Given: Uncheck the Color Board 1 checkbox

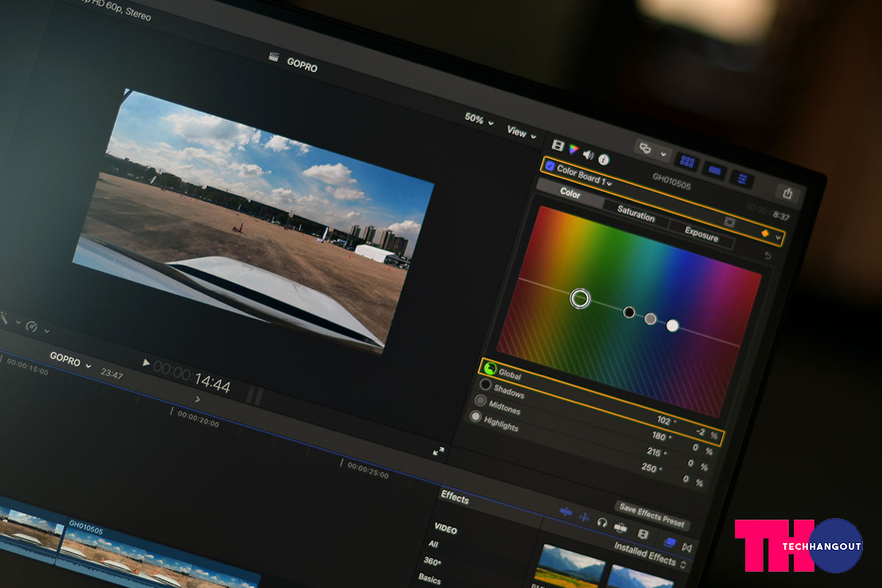Looking at the screenshot, I should coord(550,165).
